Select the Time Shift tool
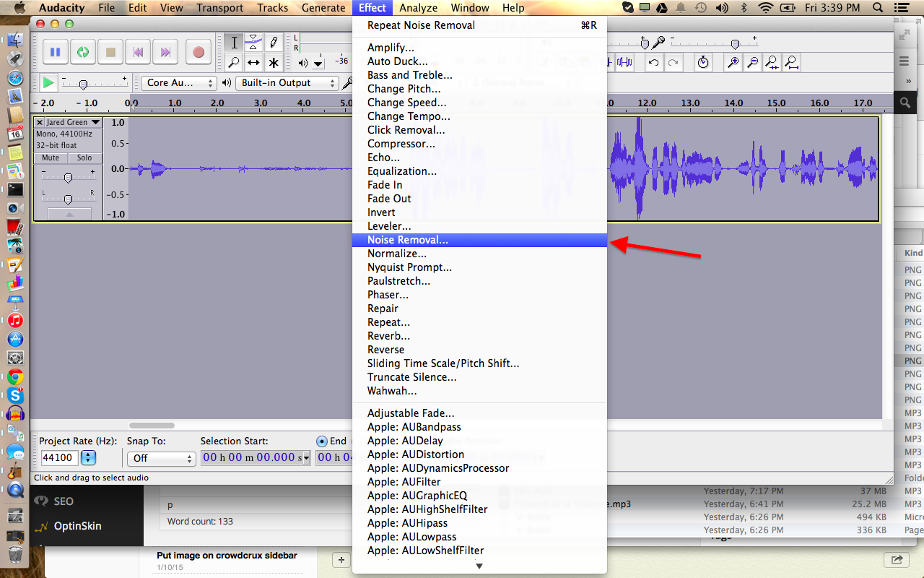The height and width of the screenshot is (578, 924). coord(253,63)
